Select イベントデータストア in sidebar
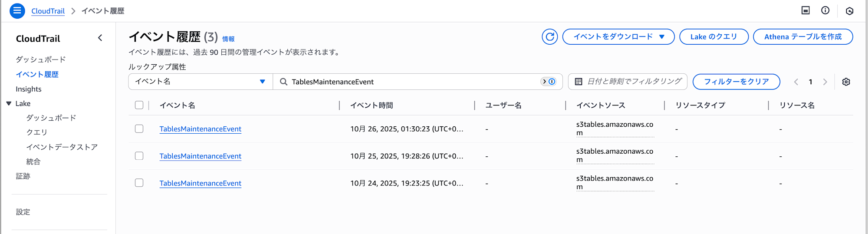 62,147
